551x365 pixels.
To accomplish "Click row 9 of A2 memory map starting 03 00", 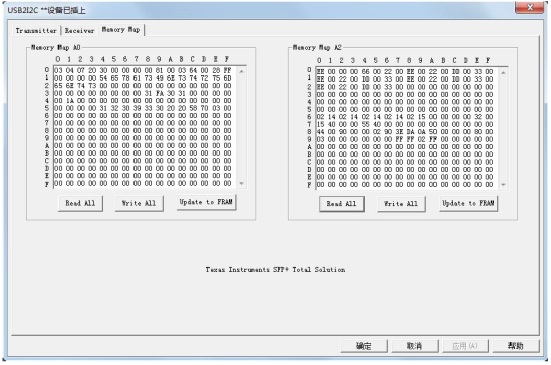I will (405, 139).
